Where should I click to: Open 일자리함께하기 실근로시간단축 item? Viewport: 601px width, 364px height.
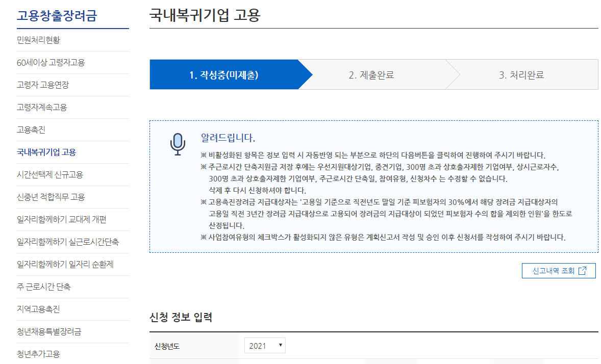pos(68,242)
